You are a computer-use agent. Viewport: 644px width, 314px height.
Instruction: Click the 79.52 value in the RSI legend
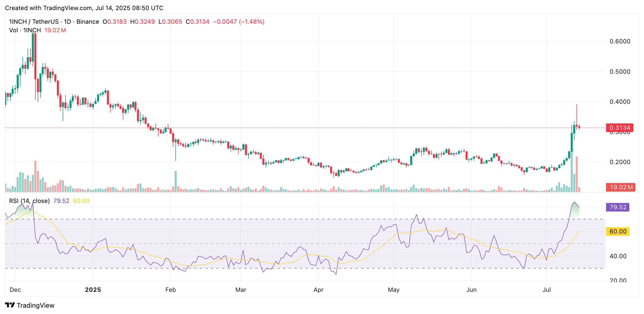[61, 201]
